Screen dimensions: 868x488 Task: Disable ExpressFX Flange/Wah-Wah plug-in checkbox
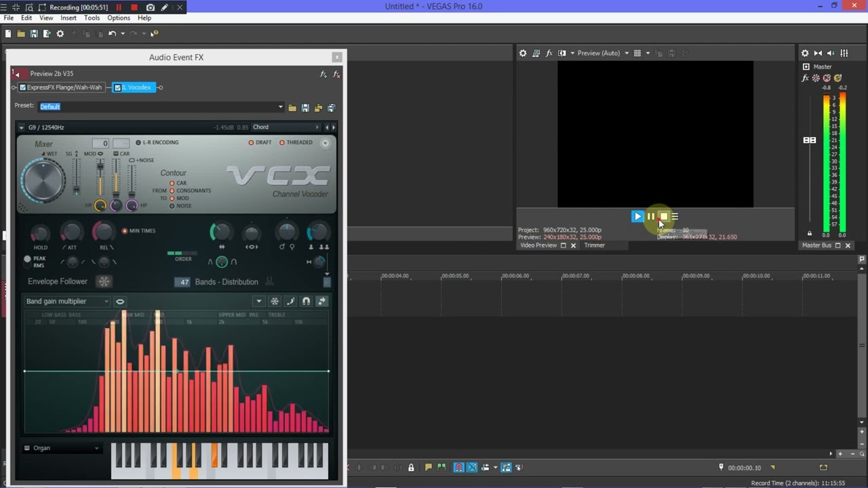coord(22,87)
